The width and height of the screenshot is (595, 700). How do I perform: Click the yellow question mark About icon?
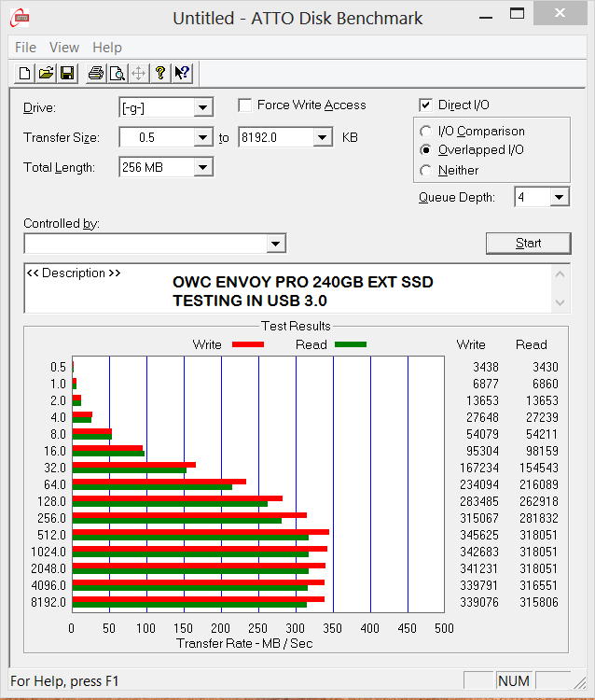tap(160, 73)
